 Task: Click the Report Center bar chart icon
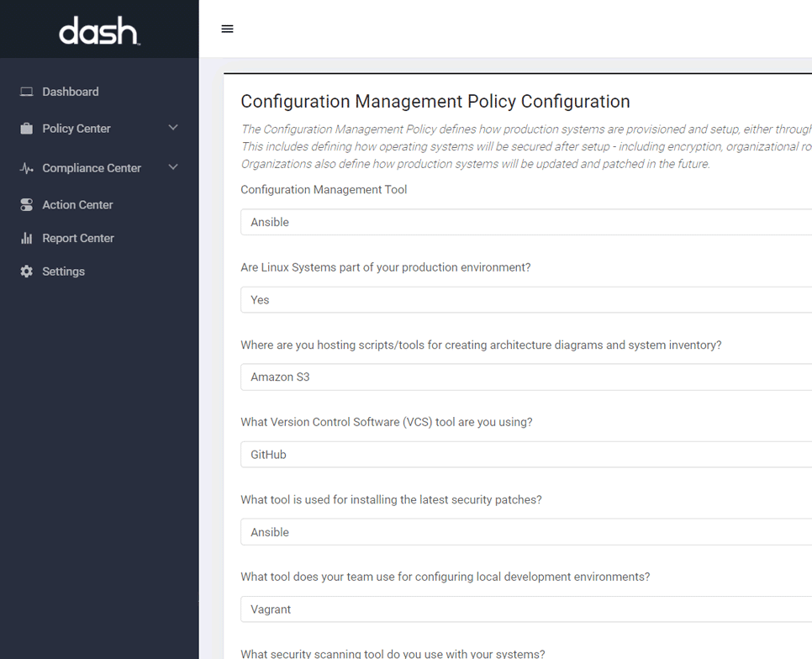pos(26,238)
